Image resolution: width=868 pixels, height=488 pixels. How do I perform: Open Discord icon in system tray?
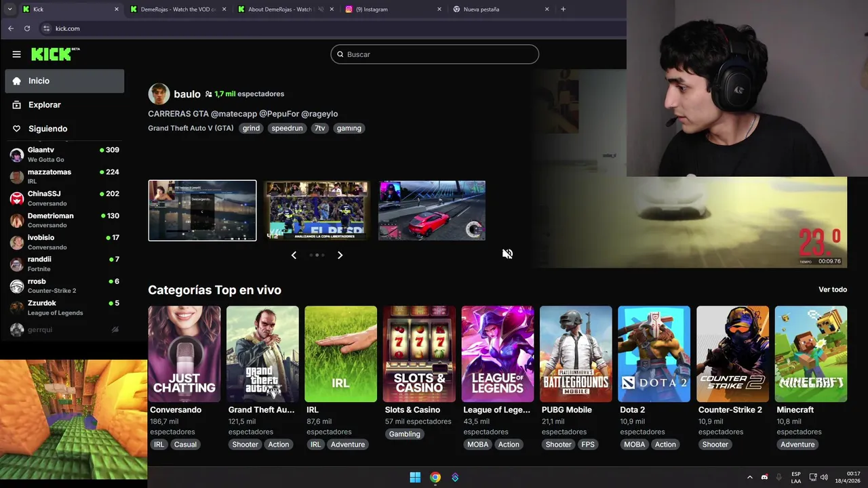pyautogui.click(x=764, y=477)
